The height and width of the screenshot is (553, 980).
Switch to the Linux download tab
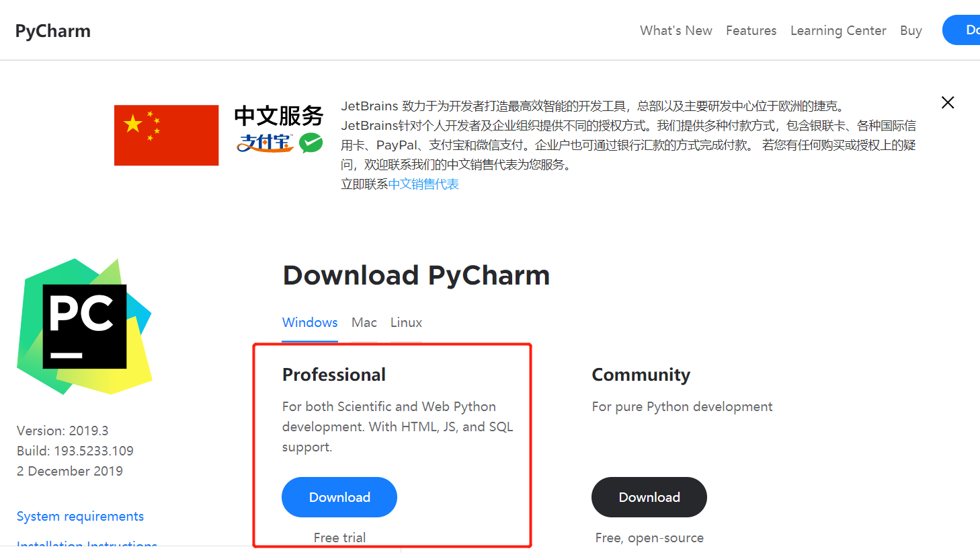click(x=406, y=322)
